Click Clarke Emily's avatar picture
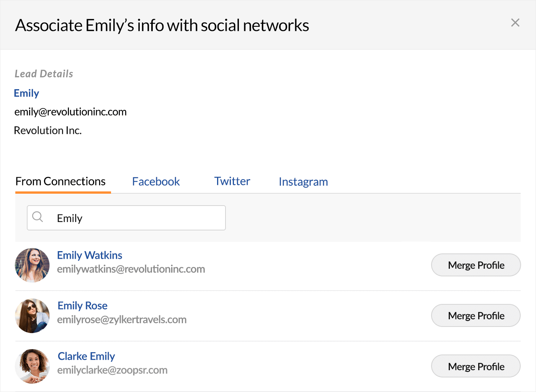Viewport: 536px width, 392px height. click(32, 366)
